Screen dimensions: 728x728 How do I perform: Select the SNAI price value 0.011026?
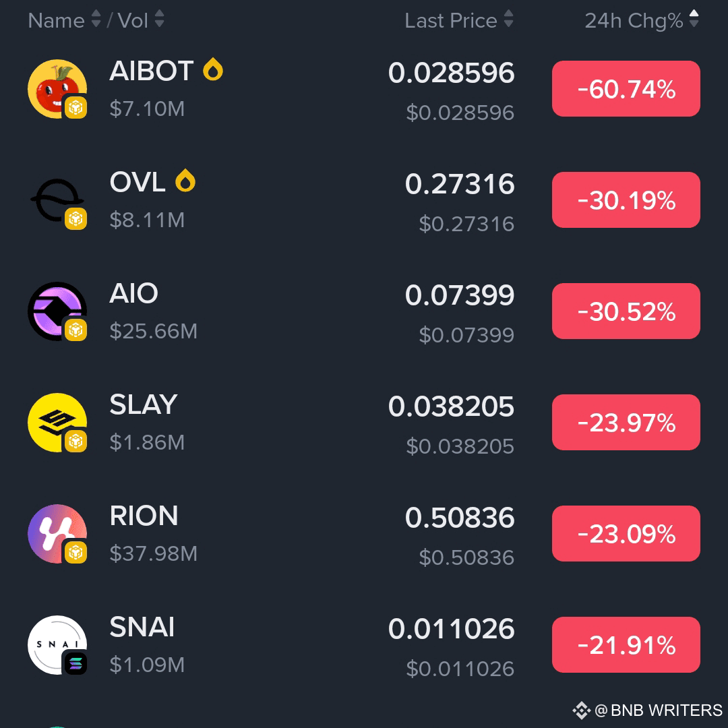coord(450,628)
